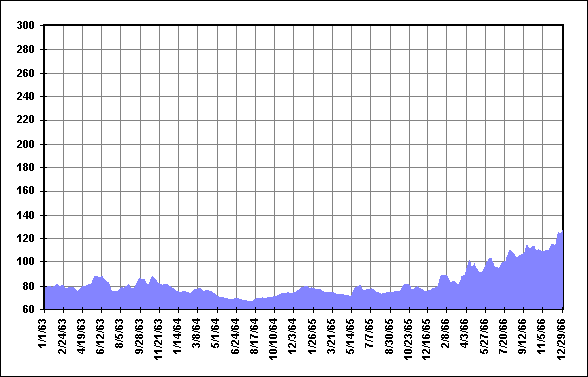The height and width of the screenshot is (377, 588).
Task: Click the 7/20/66 date label
Action: point(503,336)
